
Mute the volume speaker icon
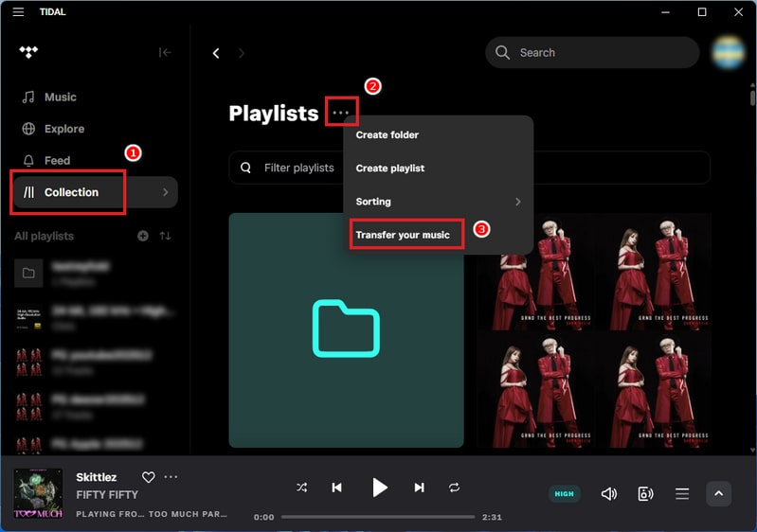coord(609,494)
